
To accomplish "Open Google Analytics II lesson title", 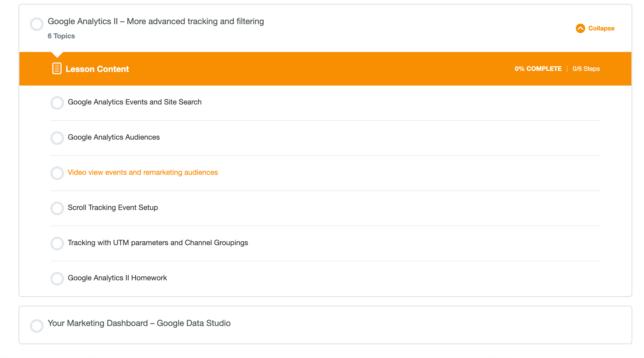I will pyautogui.click(x=156, y=21).
